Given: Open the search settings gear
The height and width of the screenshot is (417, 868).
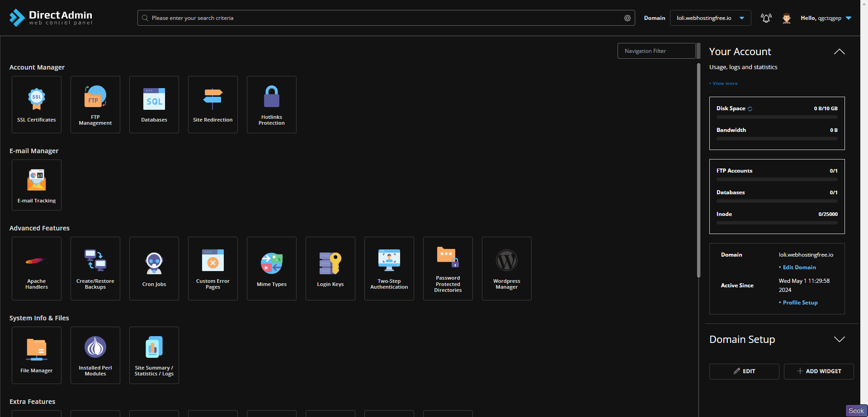Looking at the screenshot, I should click(x=627, y=18).
